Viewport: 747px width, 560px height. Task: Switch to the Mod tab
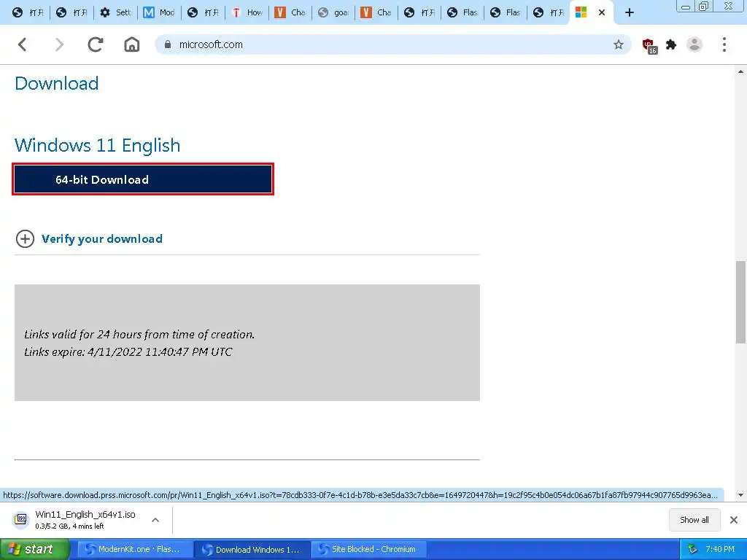[x=158, y=12]
